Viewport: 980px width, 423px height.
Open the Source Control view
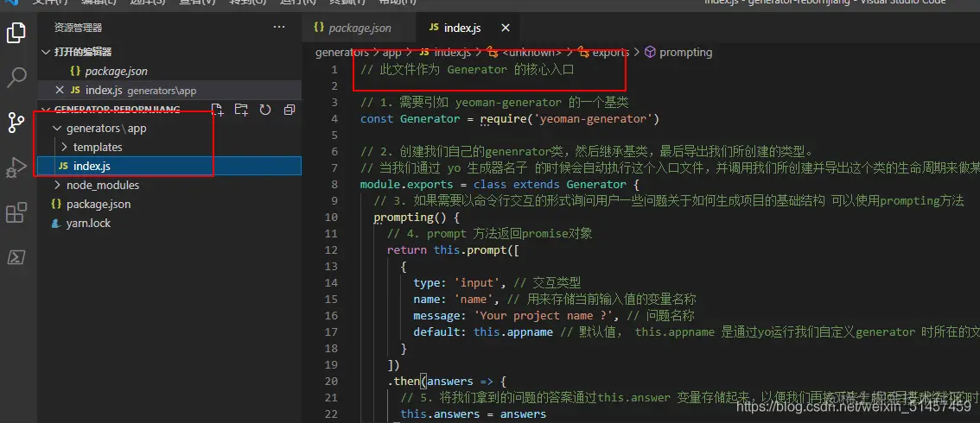pos(16,123)
